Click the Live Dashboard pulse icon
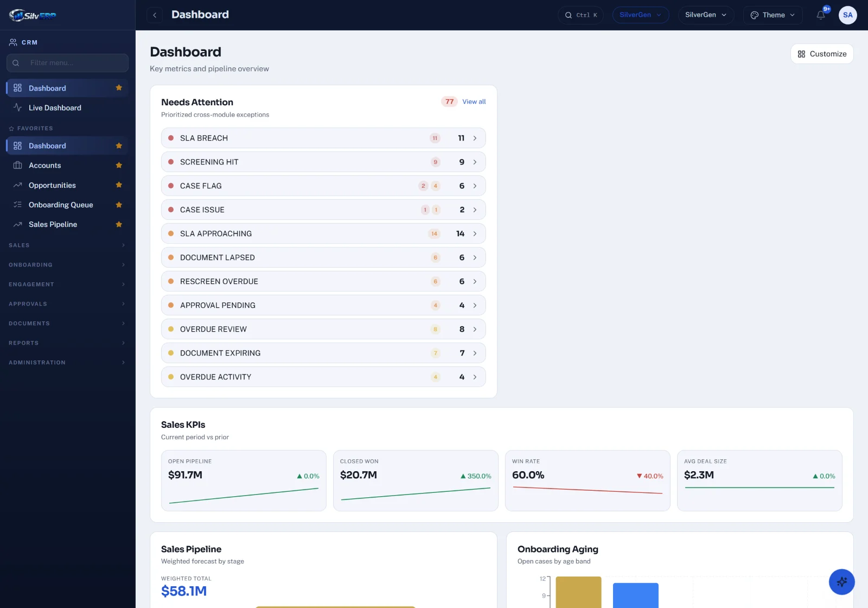The width and height of the screenshot is (868, 608). [x=17, y=107]
